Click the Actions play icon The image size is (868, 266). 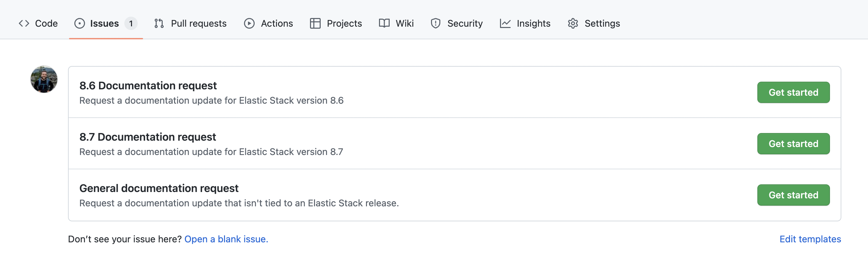pos(249,23)
